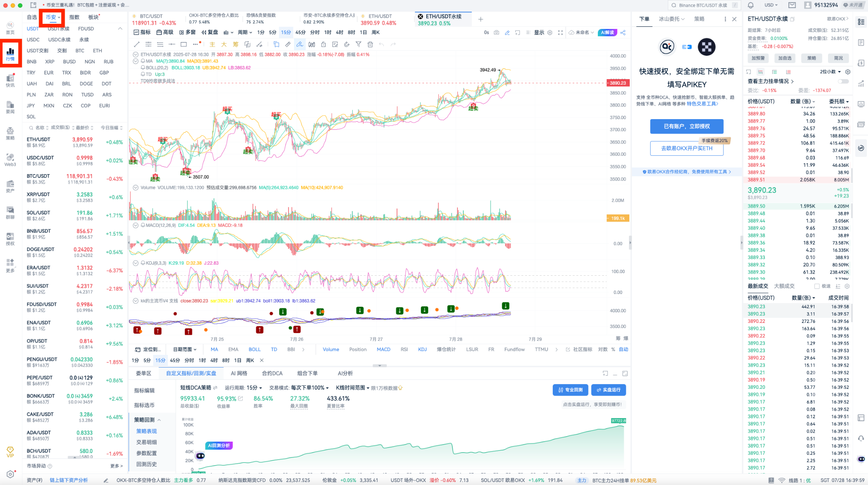The width and height of the screenshot is (868, 485).
Task: Switch to the 指数 tab
Action: (74, 17)
